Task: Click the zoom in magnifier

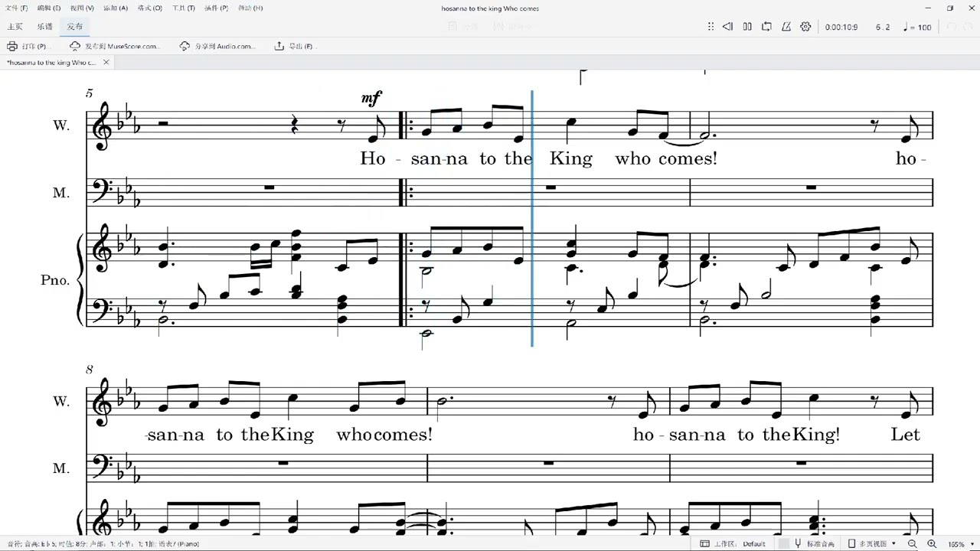Action: point(932,544)
